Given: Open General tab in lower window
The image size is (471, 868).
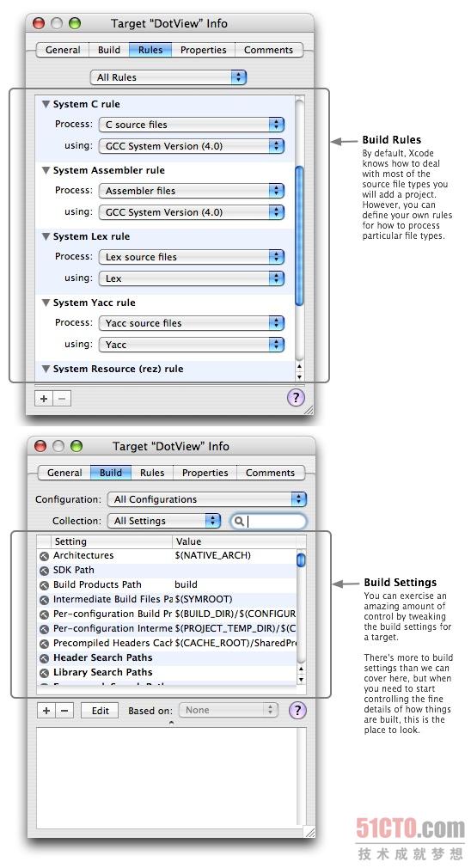Looking at the screenshot, I should coord(64,473).
